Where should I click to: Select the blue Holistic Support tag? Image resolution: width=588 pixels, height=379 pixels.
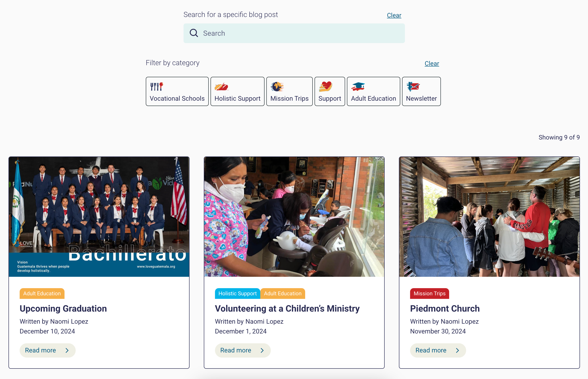237,293
